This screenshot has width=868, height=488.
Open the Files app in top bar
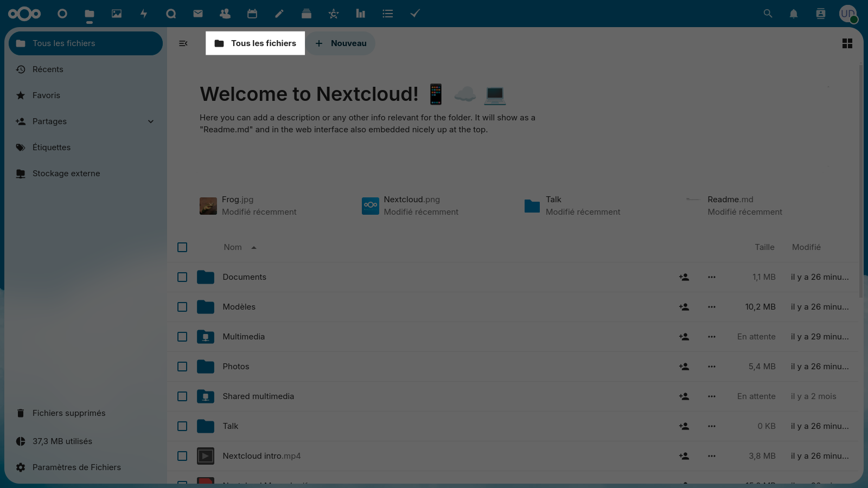pos(90,14)
